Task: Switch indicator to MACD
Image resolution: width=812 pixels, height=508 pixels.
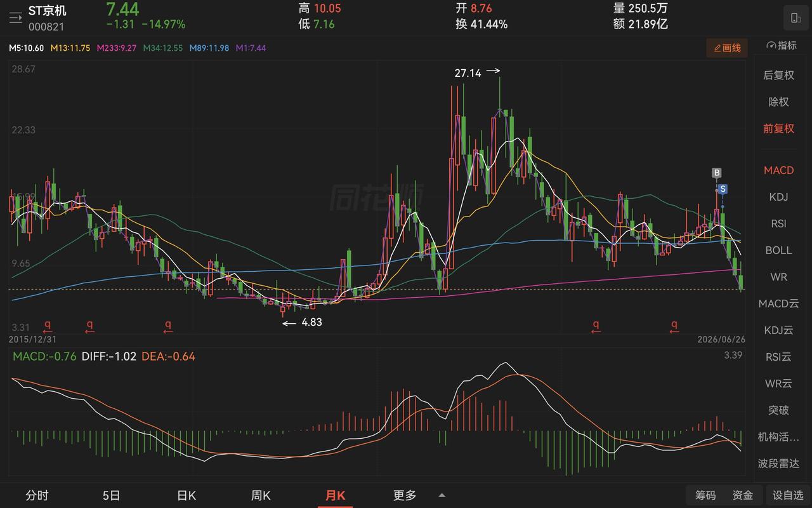Action: 778,170
